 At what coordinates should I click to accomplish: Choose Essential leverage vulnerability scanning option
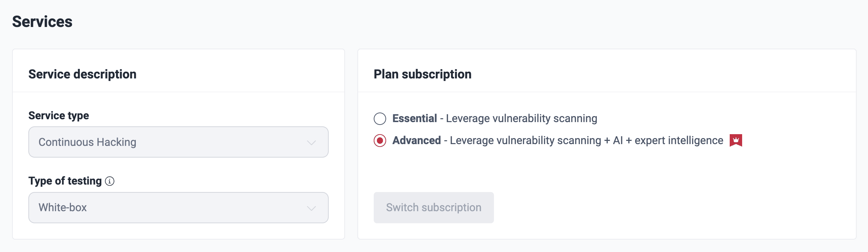click(380, 119)
